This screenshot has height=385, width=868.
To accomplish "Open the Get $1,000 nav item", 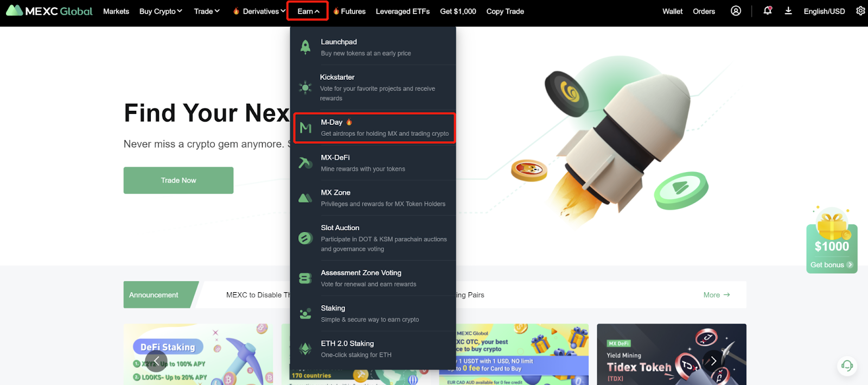I will (458, 11).
